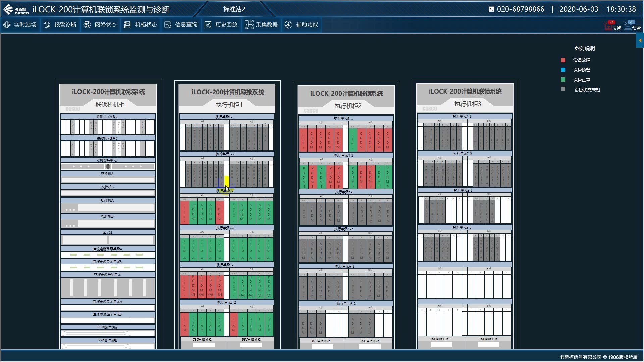Click the red 设备故障 legend swatch

coord(563,60)
